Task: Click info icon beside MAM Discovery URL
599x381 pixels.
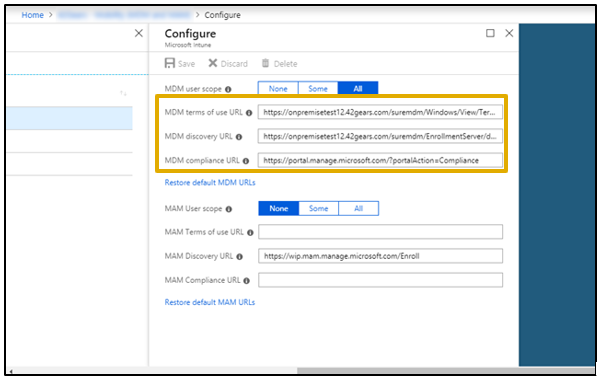Action: pyautogui.click(x=240, y=257)
